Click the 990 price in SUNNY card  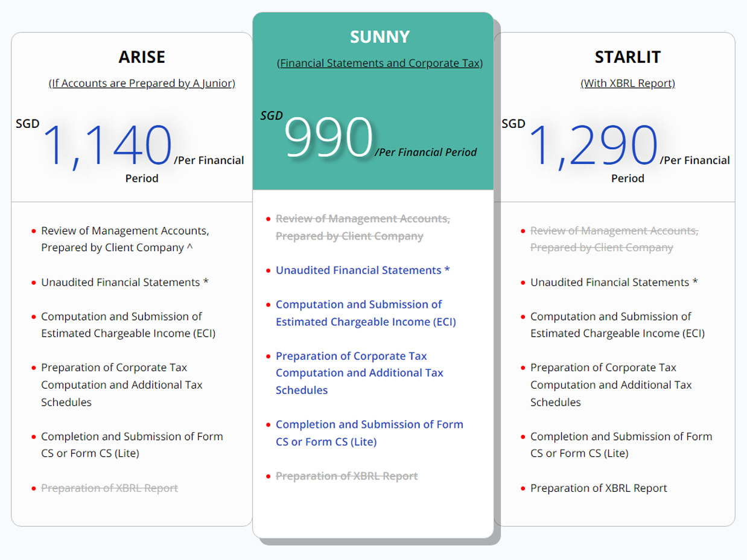click(328, 137)
